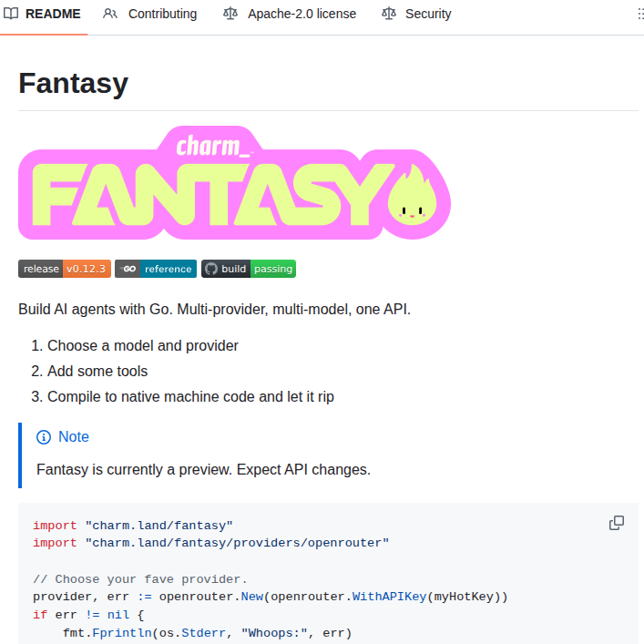Click the GitHub logo on the build badge
The width and height of the screenshot is (644, 644).
(x=211, y=269)
